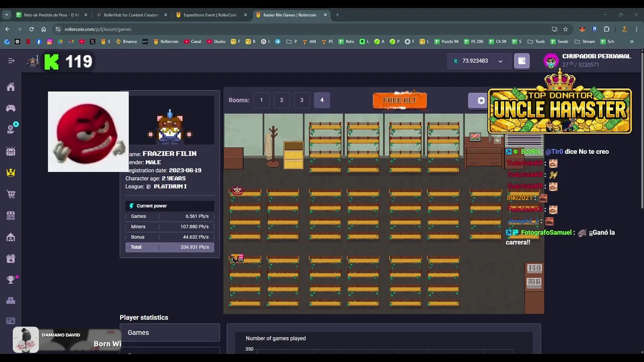Screen dimensions: 644x362
Task: Click the install app icon in address bar
Action: coord(554,29)
